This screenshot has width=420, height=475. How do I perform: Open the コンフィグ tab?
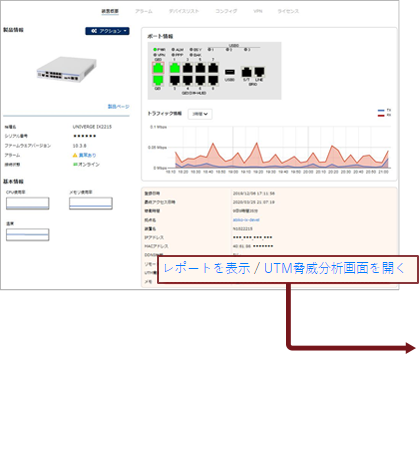[226, 11]
